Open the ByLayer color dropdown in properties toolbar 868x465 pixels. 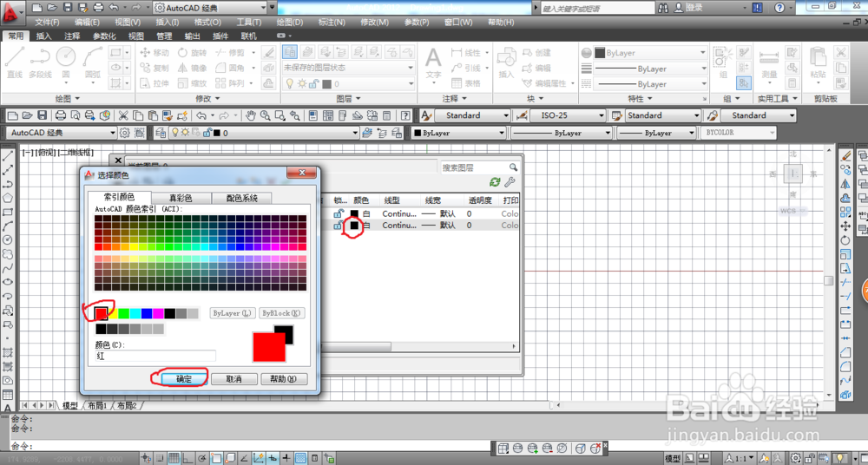(x=458, y=133)
